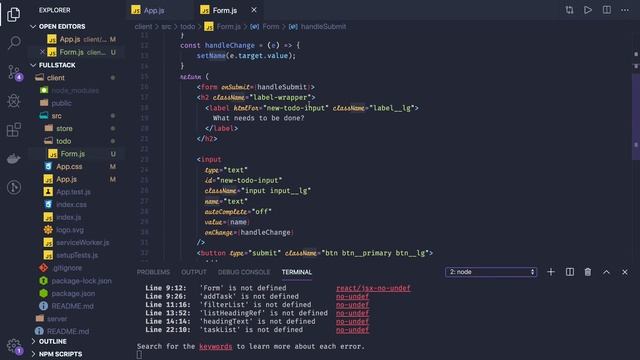Switch to the DEBUG CONSOLE tab
640x360 pixels.
pos(244,272)
